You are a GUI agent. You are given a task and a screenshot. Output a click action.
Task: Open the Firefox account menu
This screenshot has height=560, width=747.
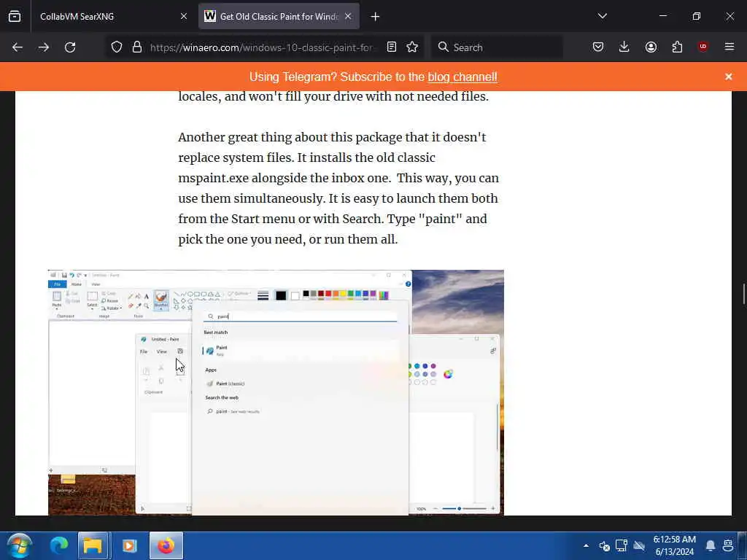[x=651, y=47]
